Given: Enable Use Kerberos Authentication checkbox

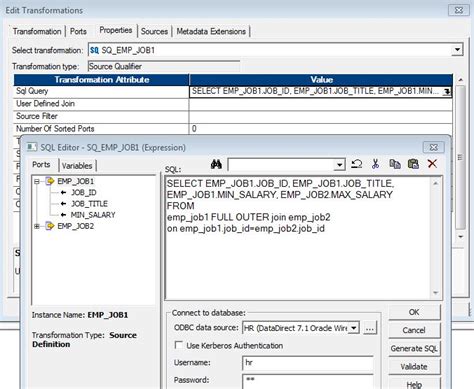Looking at the screenshot, I should click(179, 345).
